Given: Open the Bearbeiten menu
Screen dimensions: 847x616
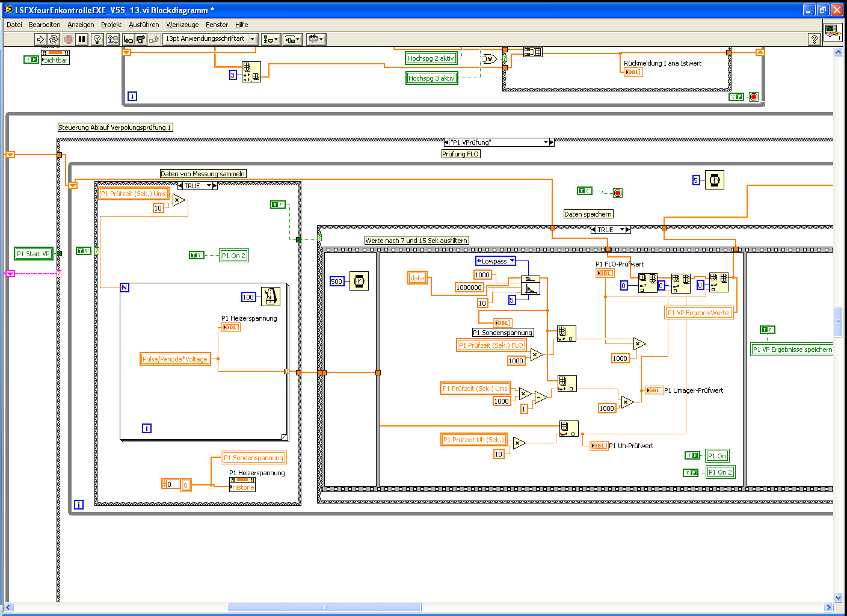Looking at the screenshot, I should [45, 25].
